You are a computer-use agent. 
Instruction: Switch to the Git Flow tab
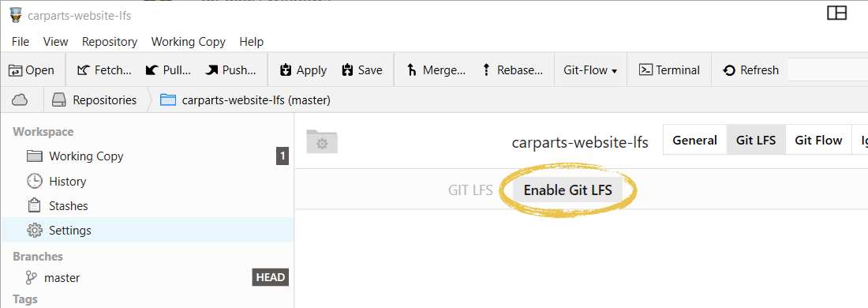[818, 140]
